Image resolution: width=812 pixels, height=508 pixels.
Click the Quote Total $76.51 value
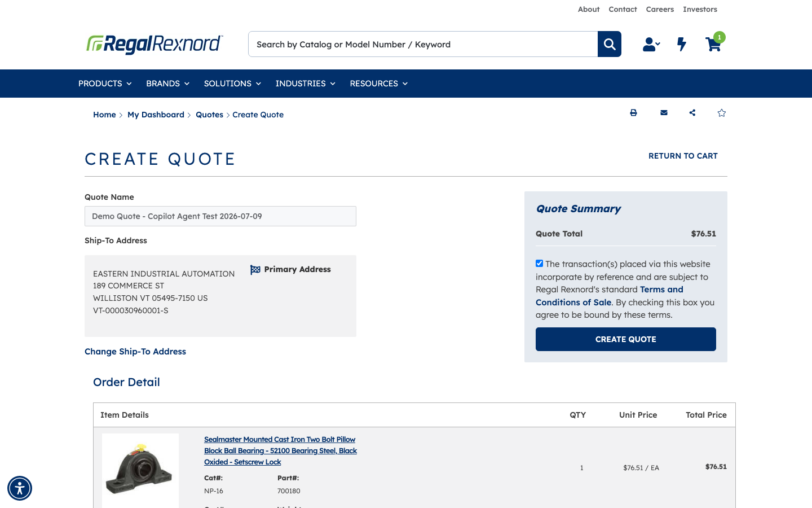pyautogui.click(x=703, y=234)
